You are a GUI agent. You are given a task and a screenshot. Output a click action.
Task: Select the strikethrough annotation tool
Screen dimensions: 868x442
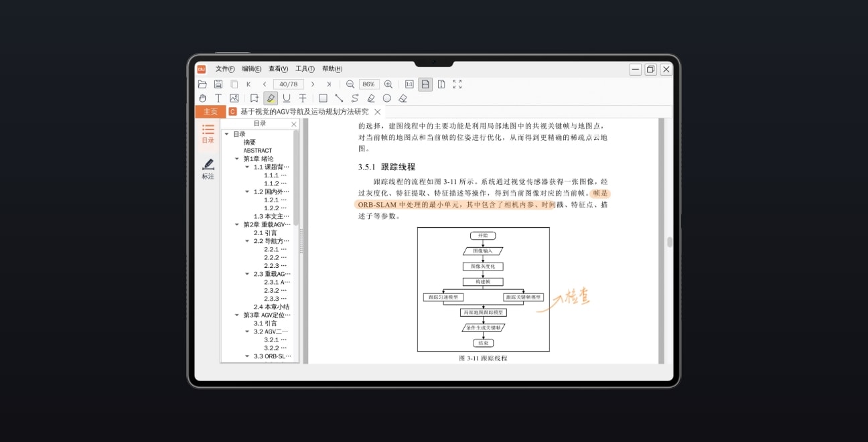pos(303,98)
